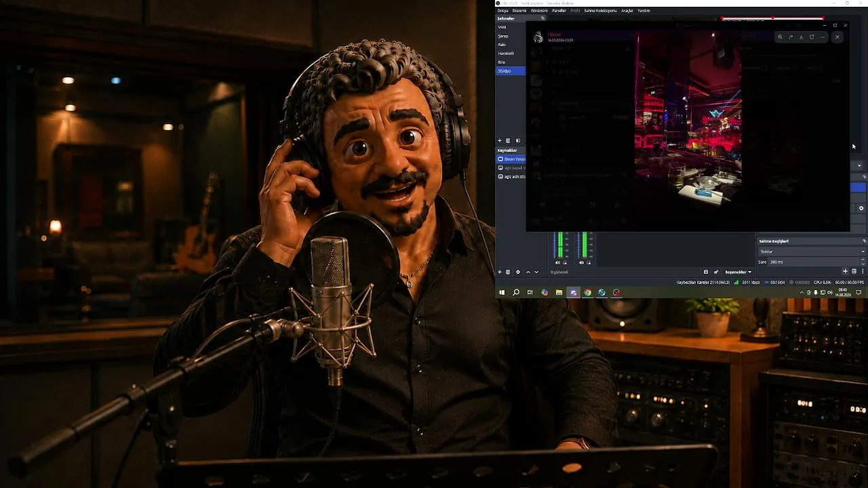
Task: Select the Hareketli scene
Action: point(511,54)
